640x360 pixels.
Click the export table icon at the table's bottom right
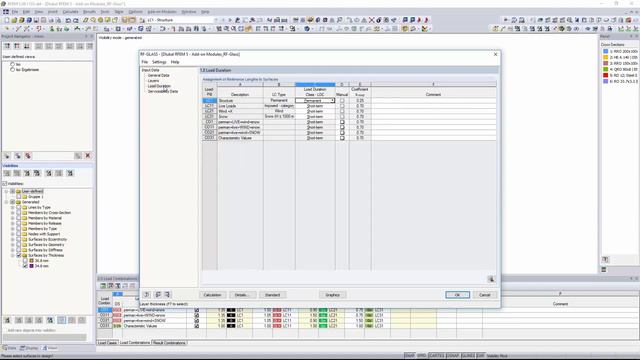click(x=491, y=279)
